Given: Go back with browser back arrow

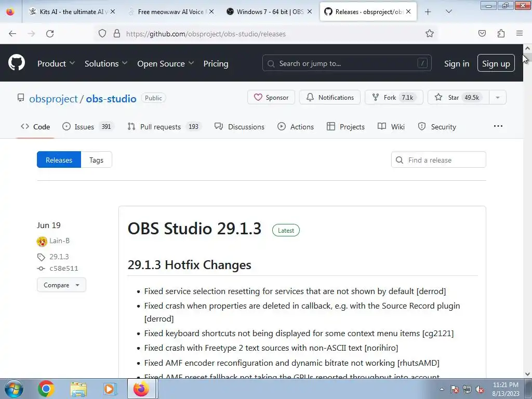Looking at the screenshot, I should tap(12, 33).
